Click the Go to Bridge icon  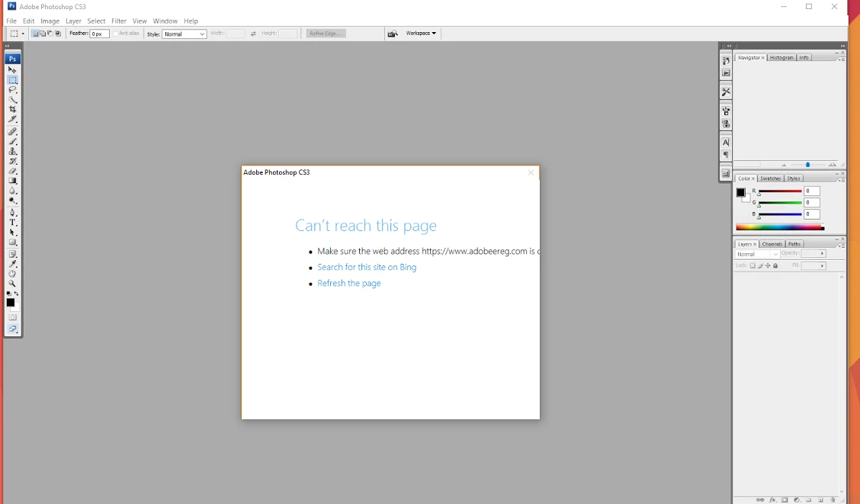point(393,34)
